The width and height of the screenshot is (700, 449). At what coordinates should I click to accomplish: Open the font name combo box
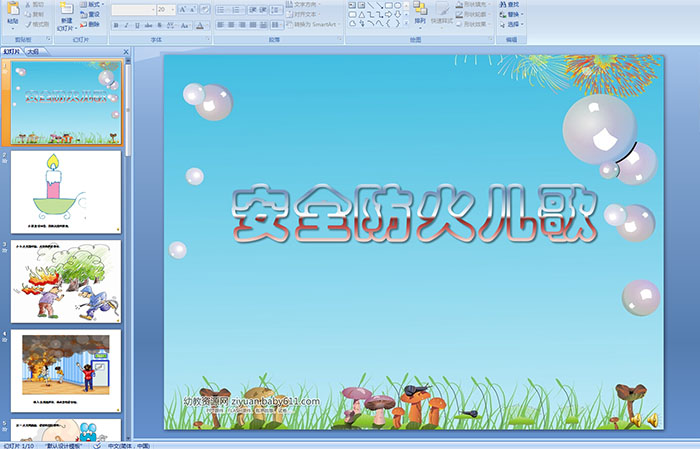click(x=133, y=9)
